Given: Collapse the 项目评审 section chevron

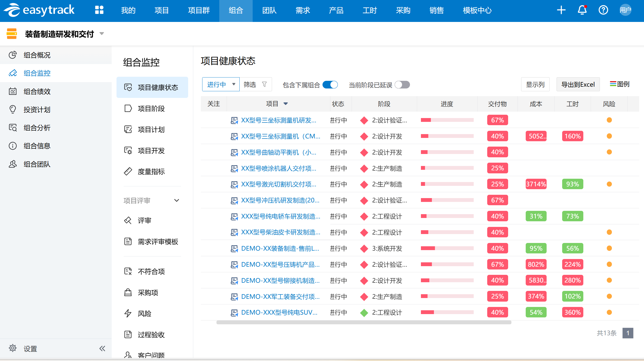Looking at the screenshot, I should (176, 200).
